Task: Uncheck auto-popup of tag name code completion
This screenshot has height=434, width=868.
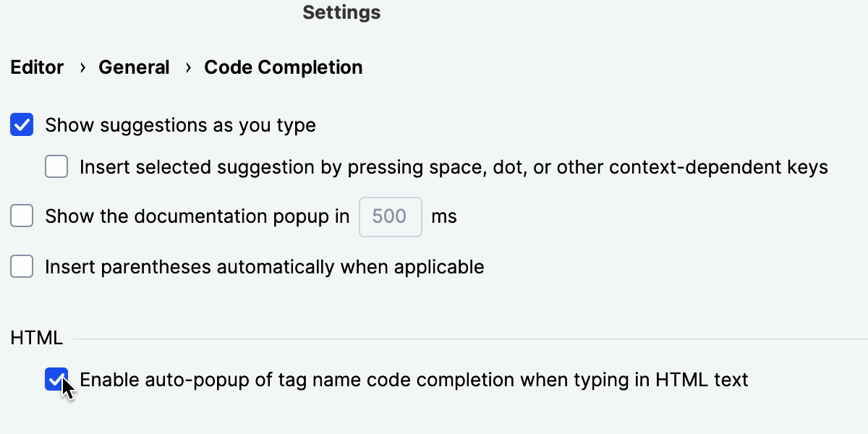Action: click(56, 379)
